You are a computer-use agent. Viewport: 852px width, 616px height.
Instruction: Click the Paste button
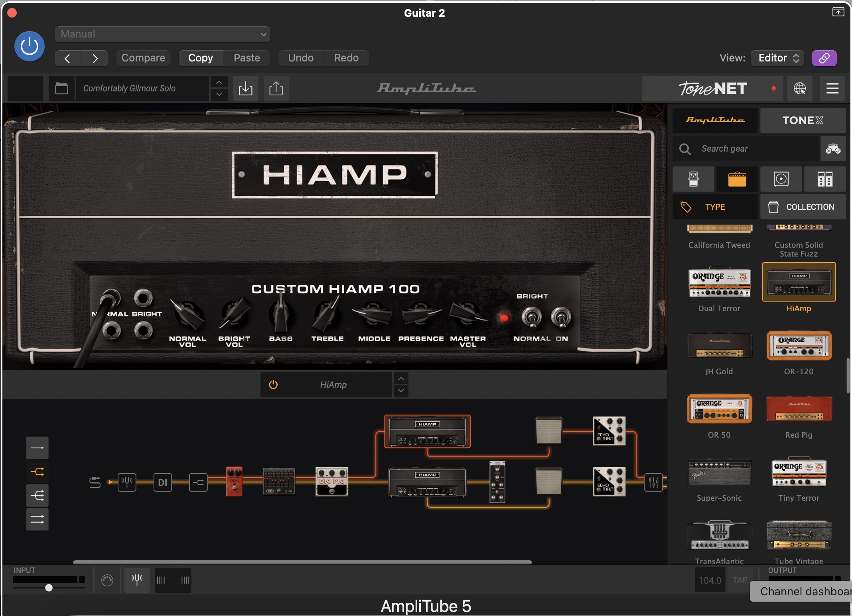pyautogui.click(x=247, y=58)
